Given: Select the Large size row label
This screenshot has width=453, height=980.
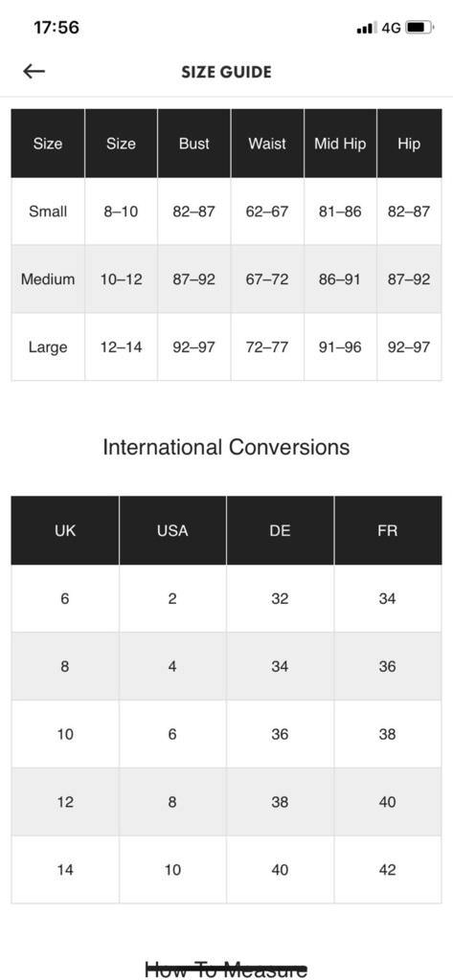Looking at the screenshot, I should [48, 346].
